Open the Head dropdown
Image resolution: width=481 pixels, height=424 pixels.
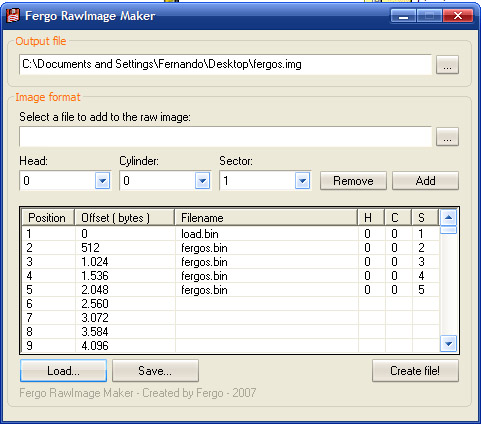(103, 181)
